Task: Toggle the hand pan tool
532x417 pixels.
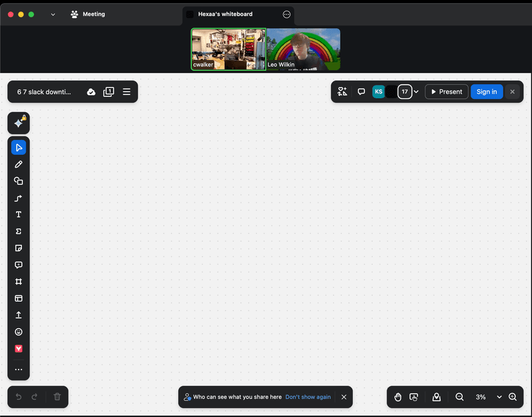Action: 398,397
